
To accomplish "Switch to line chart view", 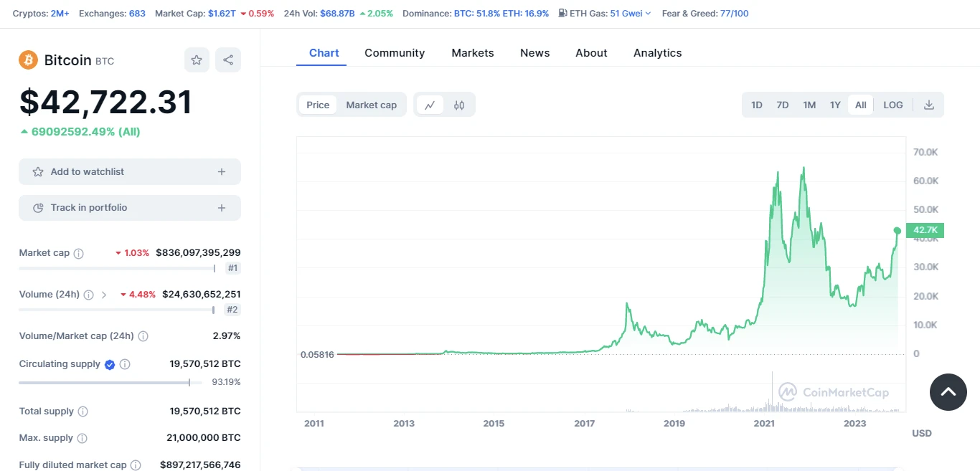I will point(430,105).
